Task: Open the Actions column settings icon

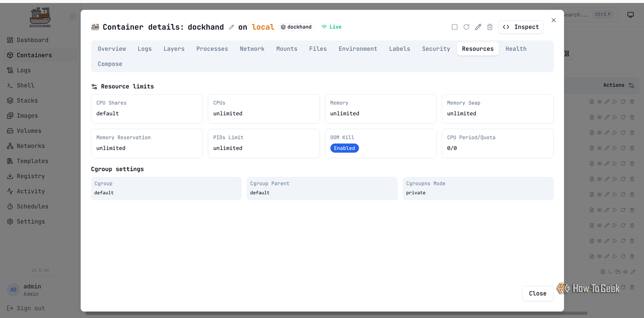Action: [631, 85]
